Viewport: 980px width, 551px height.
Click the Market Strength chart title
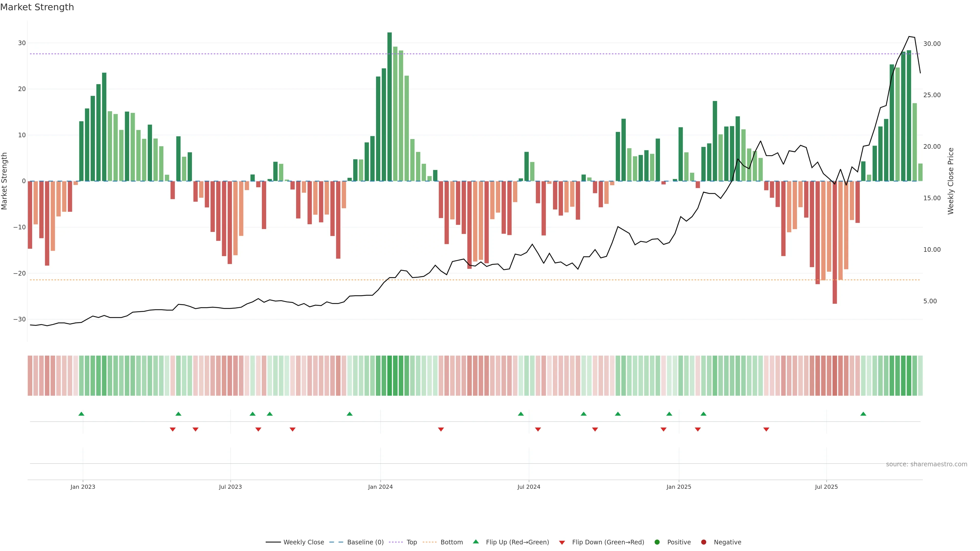point(37,7)
